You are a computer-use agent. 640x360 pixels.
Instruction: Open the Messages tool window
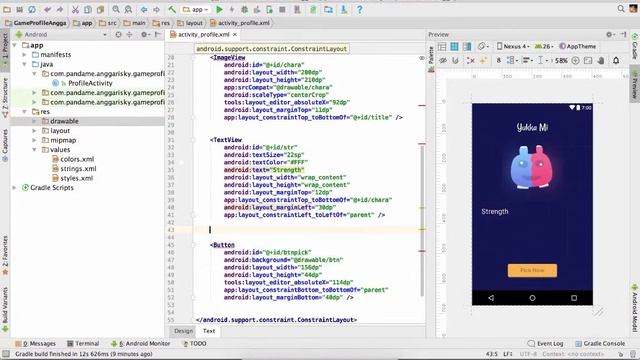pyautogui.click(x=35, y=344)
